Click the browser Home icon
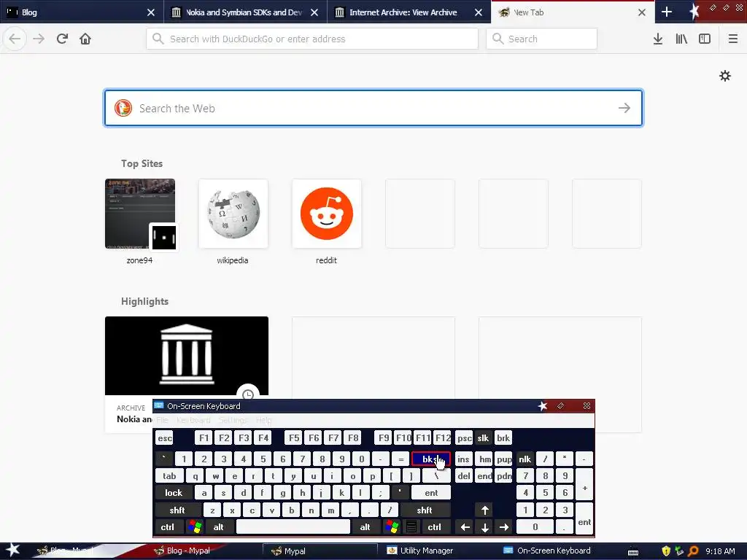 (x=85, y=39)
